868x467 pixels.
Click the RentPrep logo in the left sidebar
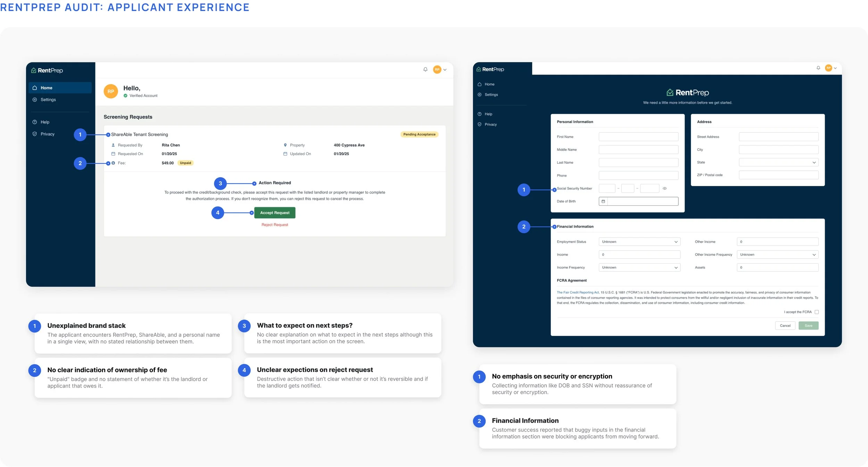47,70
